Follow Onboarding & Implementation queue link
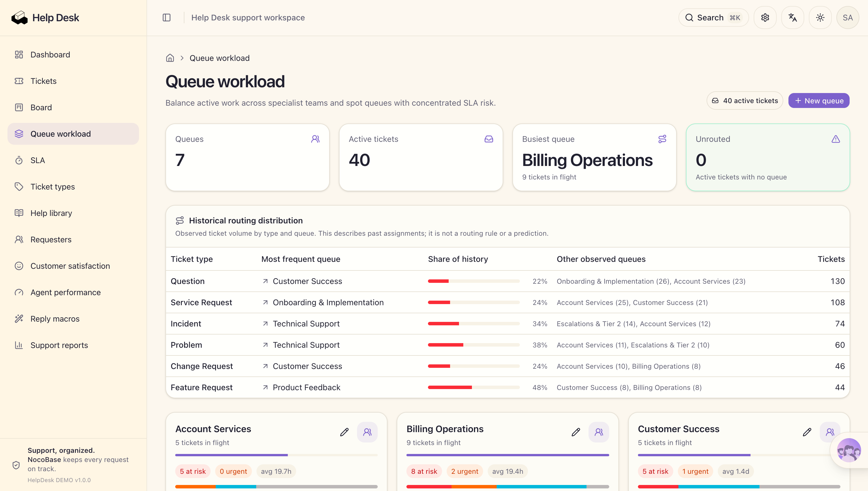Screen dimensions: 868x491 pos(323,302)
